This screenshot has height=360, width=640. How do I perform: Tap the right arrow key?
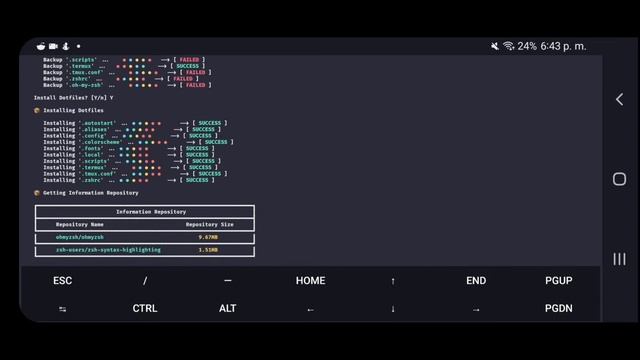476,310
